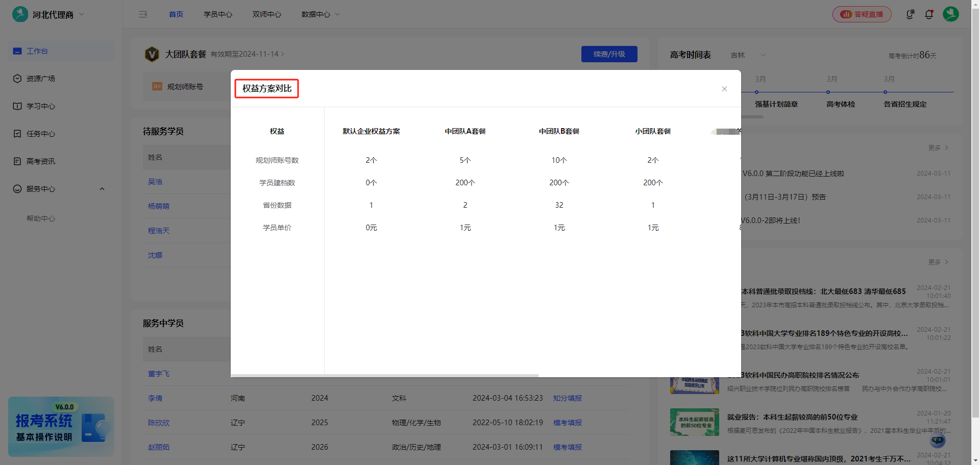Click the 高考时间表 timeline scrollbar
Screen dimensions: 980x465
[752, 117]
